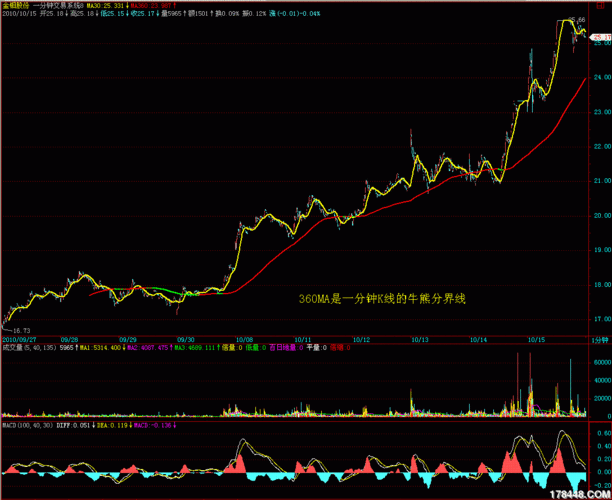This screenshot has height=500, width=612.
Task: Click the 0.60 MACD axis label
Action: tap(604, 433)
